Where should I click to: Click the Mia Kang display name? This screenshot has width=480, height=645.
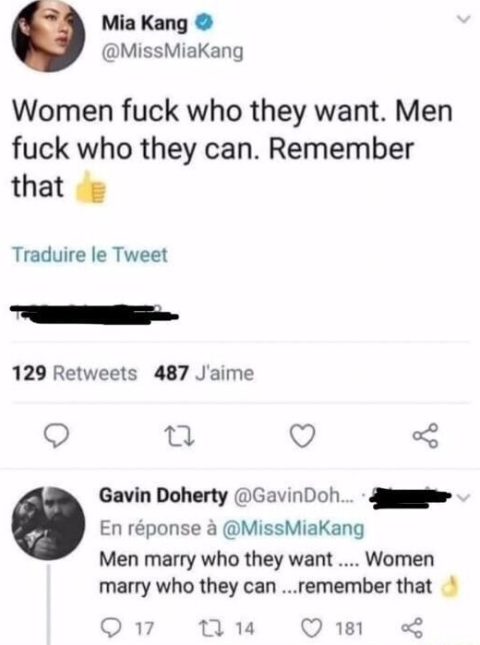click(144, 23)
